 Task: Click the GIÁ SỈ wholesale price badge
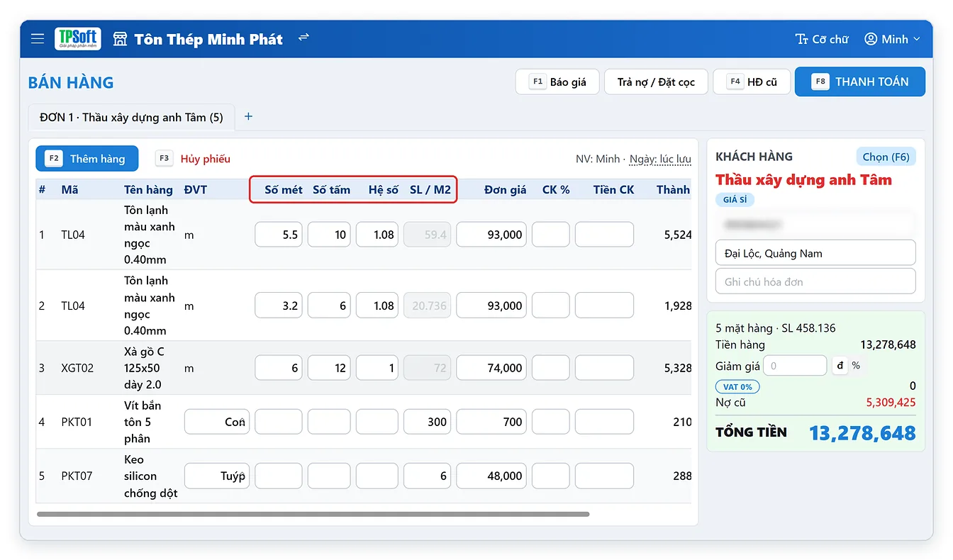click(735, 200)
